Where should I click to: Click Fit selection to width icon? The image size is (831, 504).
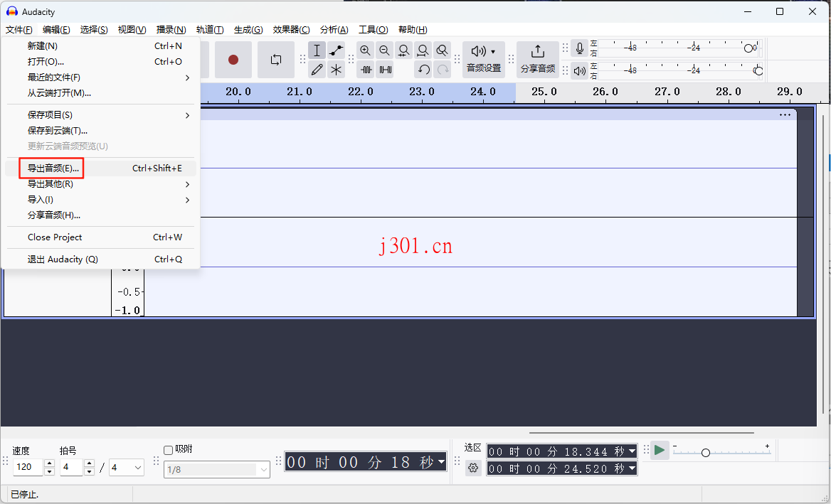pos(403,50)
